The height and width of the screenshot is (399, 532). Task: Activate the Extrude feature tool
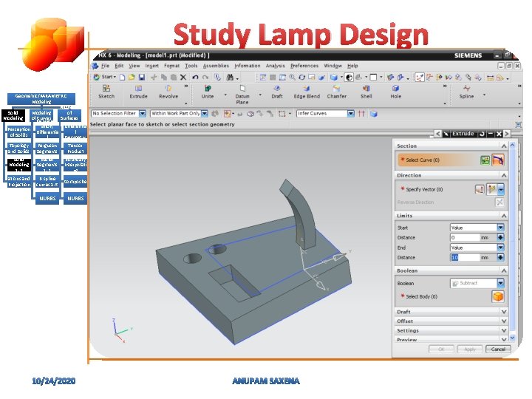(x=138, y=92)
